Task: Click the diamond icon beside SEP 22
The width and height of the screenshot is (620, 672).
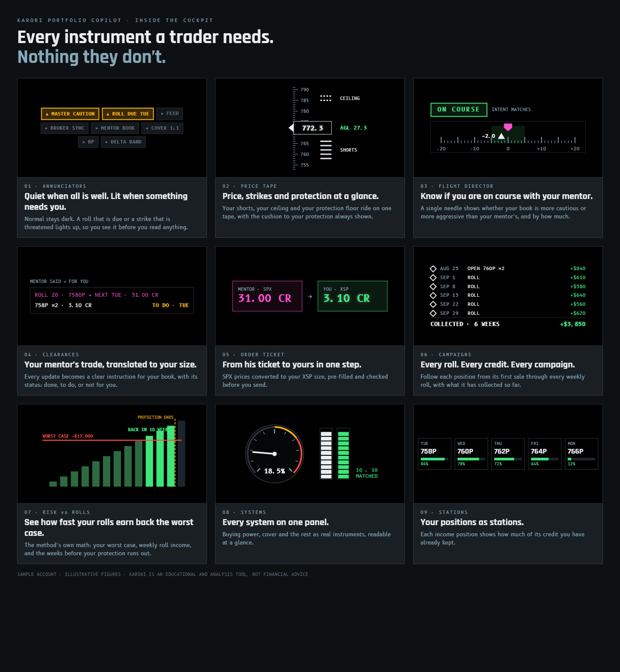Action: 433,304
